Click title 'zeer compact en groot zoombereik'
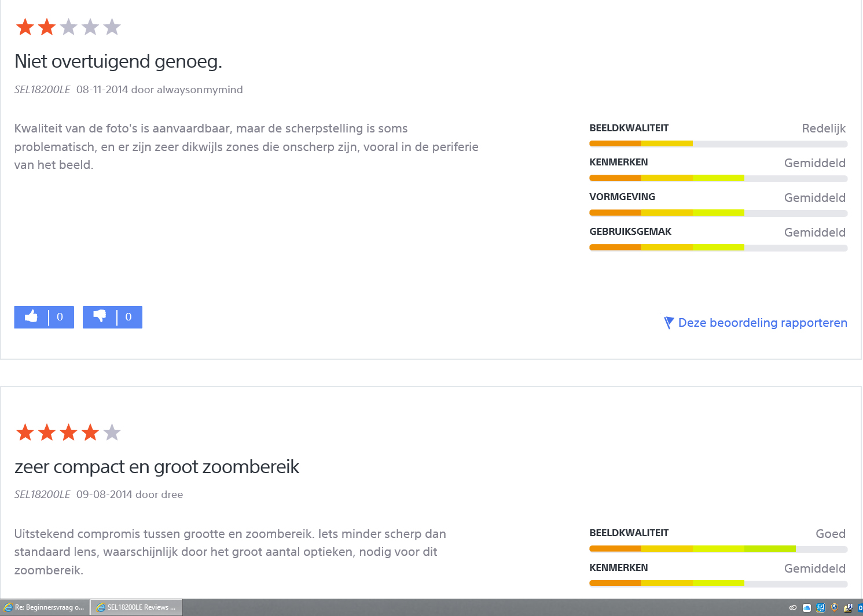The width and height of the screenshot is (863, 616). (x=157, y=467)
